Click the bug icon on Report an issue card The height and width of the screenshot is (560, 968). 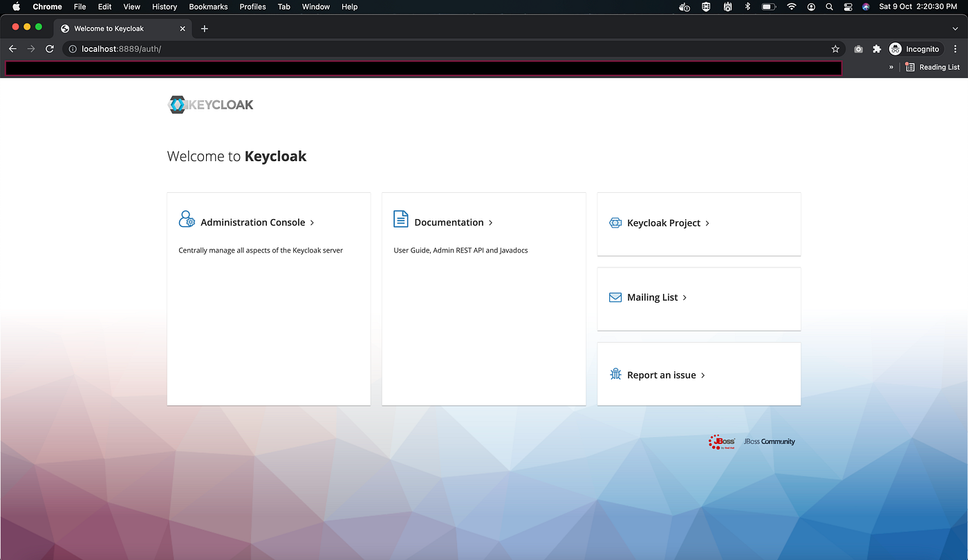click(615, 374)
